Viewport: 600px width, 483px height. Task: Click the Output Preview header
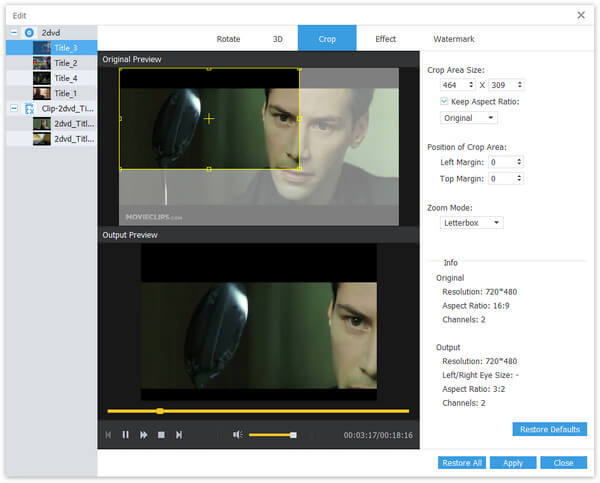pyautogui.click(x=130, y=235)
